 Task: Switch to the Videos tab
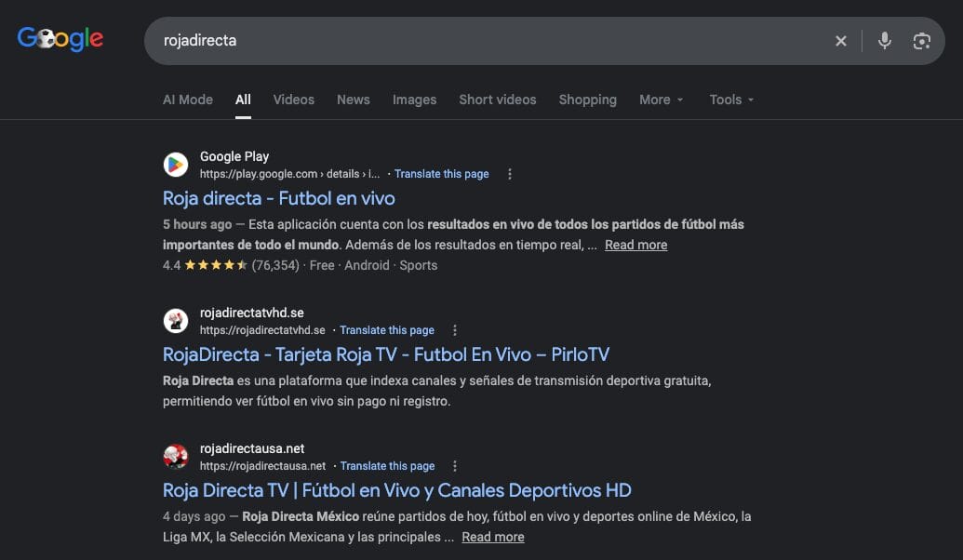(x=294, y=100)
